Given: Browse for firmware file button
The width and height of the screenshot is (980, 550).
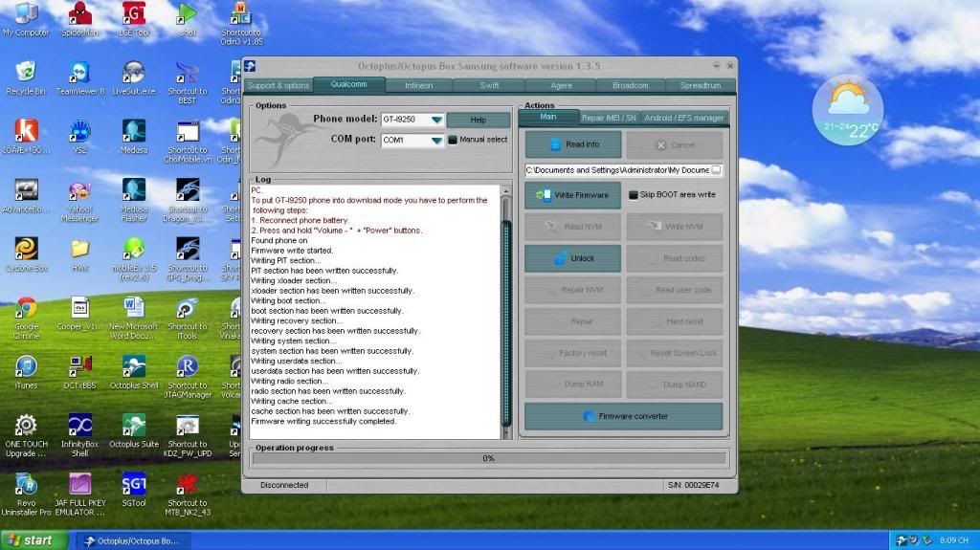Looking at the screenshot, I should tap(716, 170).
